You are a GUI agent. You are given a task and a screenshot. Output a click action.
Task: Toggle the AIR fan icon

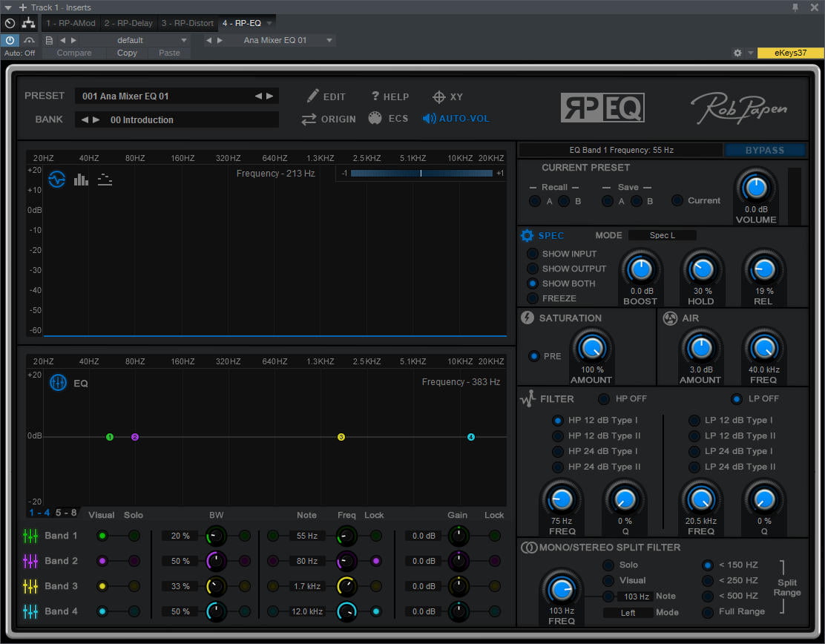[670, 318]
